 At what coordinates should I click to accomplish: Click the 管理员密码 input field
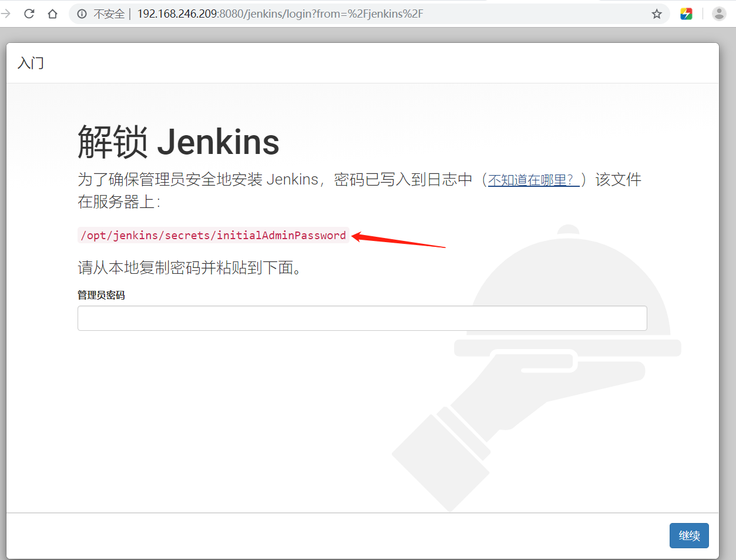(362, 318)
